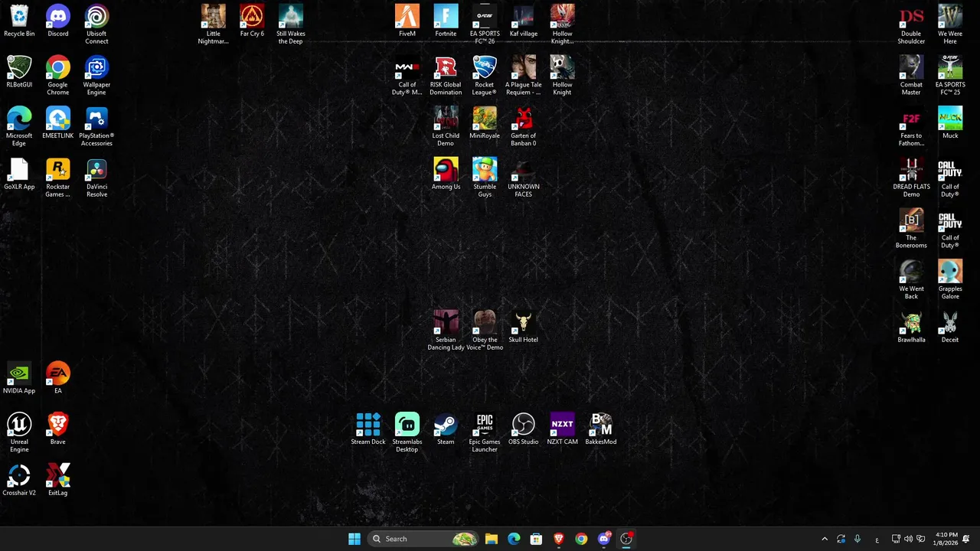Click the MiniRoyale desktop shortcut
Viewport: 980px width, 551px height.
[x=485, y=123]
